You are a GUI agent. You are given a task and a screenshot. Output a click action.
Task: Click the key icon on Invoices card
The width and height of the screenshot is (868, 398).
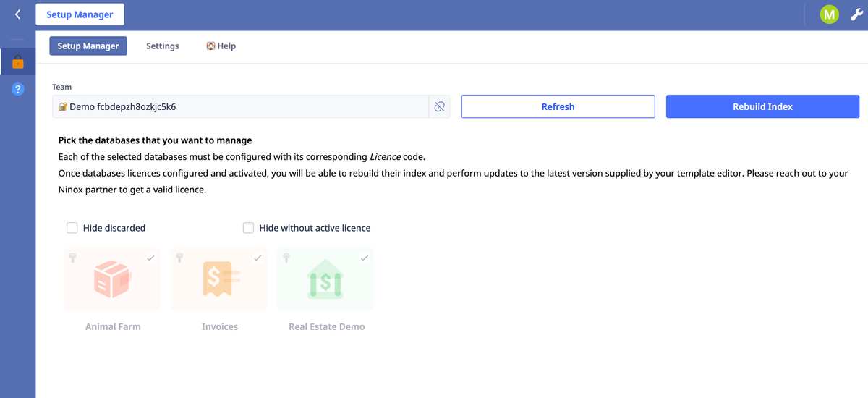[179, 258]
